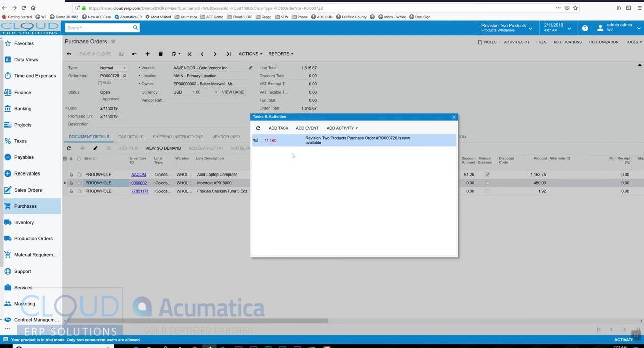Open ACTIVITIES (1) panel
The height and width of the screenshot is (348, 644).
pyautogui.click(x=516, y=42)
